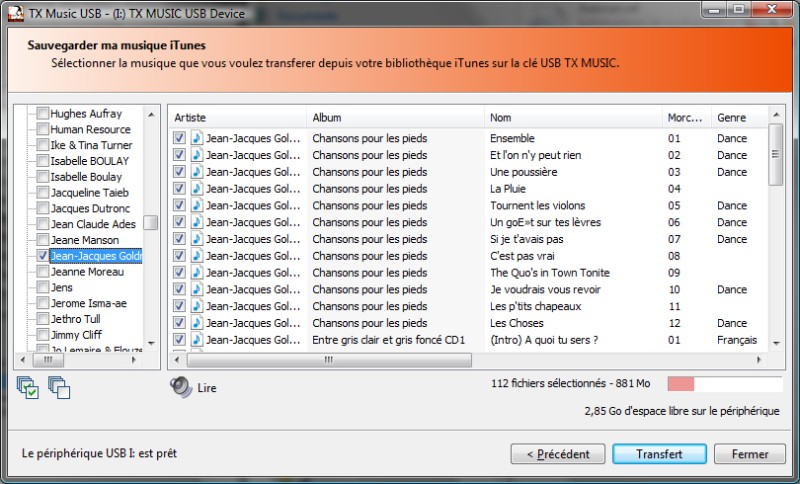
Task: Click the song list right scroll arrow
Action: (x=759, y=360)
